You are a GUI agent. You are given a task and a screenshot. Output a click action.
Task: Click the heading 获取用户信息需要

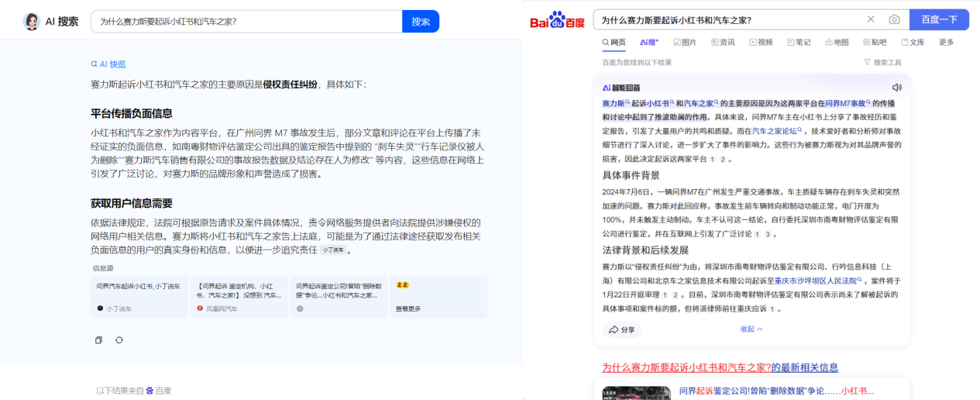click(132, 203)
